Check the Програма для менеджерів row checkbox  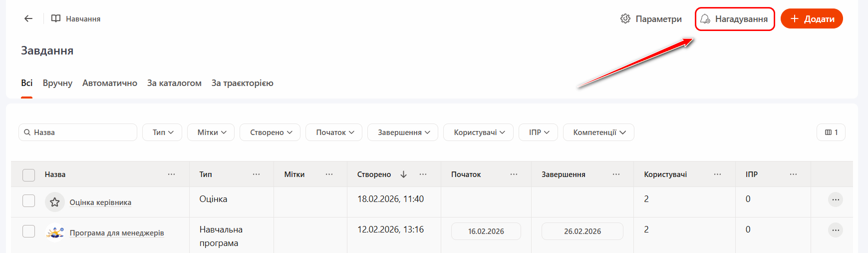tap(29, 231)
